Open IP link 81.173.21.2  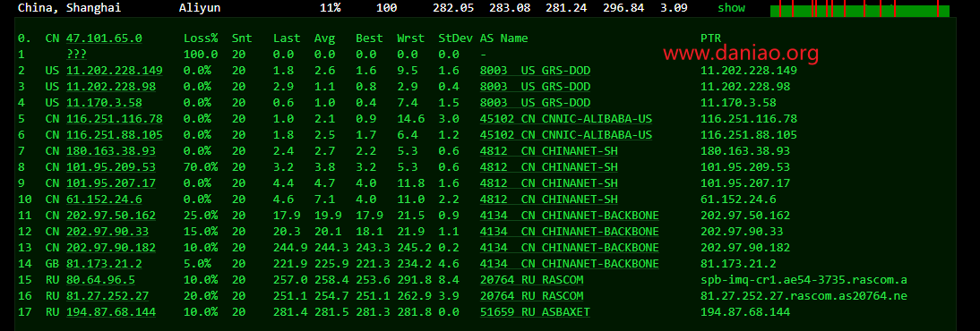point(104,264)
